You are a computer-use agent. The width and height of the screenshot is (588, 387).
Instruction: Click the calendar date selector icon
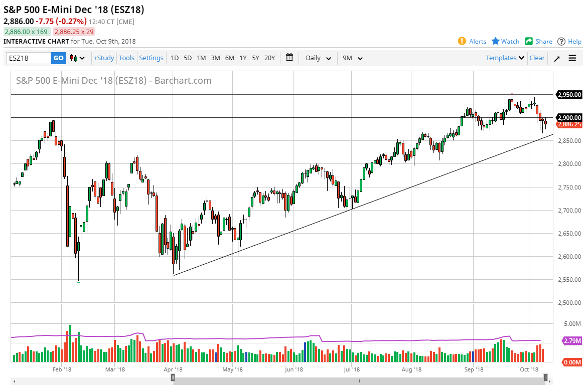289,58
